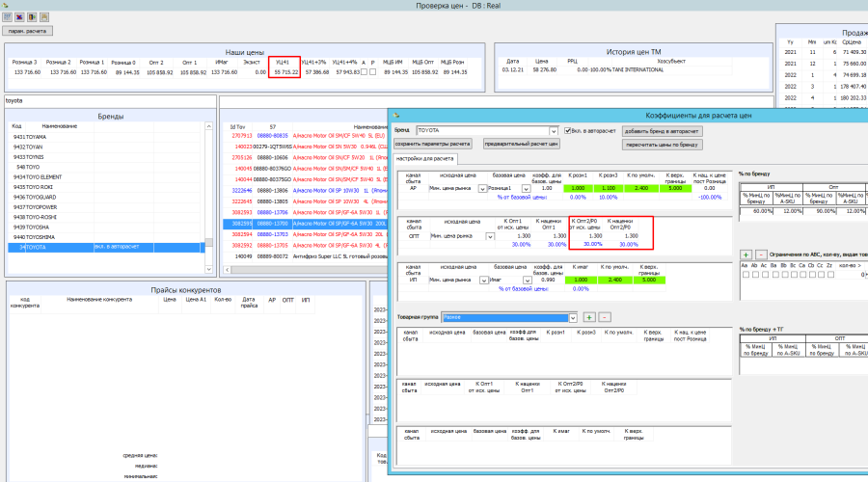868x482 pixels.
Task: Select product row 3222646 08880-13806
Action: click(x=306, y=190)
